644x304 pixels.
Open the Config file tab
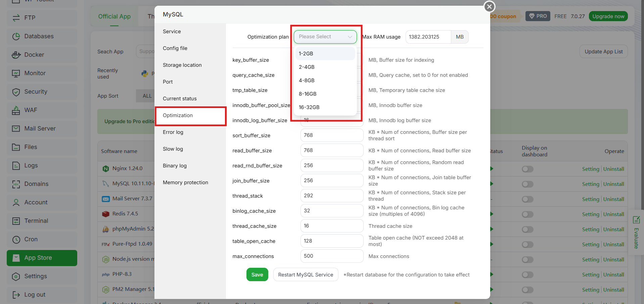tap(190, 48)
